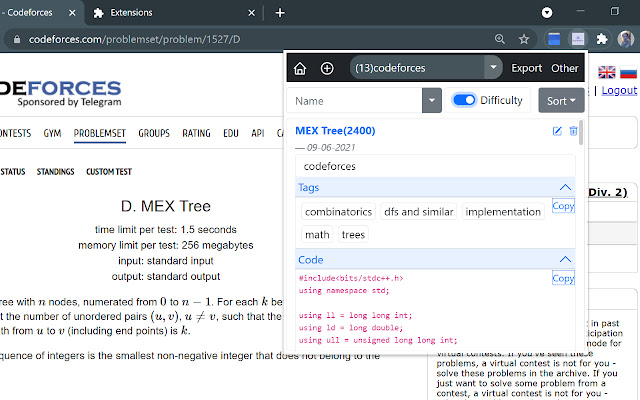The height and width of the screenshot is (400, 640).
Task: Switch to the Extensions tab
Action: (171, 13)
